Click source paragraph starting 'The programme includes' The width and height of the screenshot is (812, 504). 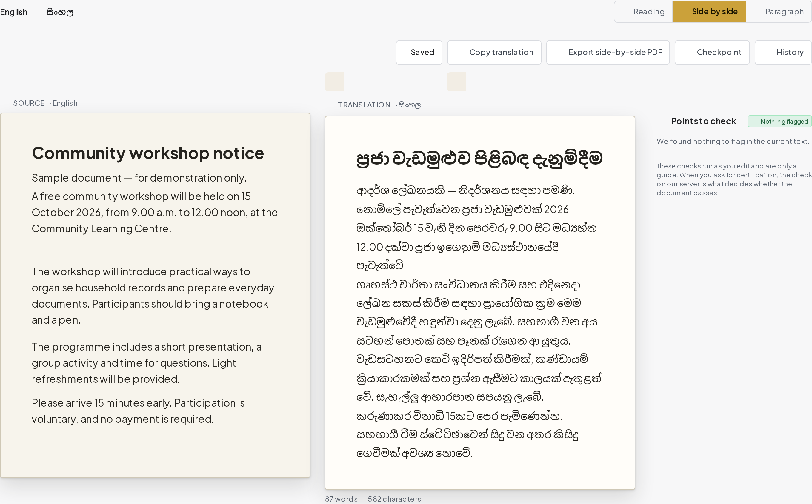pos(147,363)
